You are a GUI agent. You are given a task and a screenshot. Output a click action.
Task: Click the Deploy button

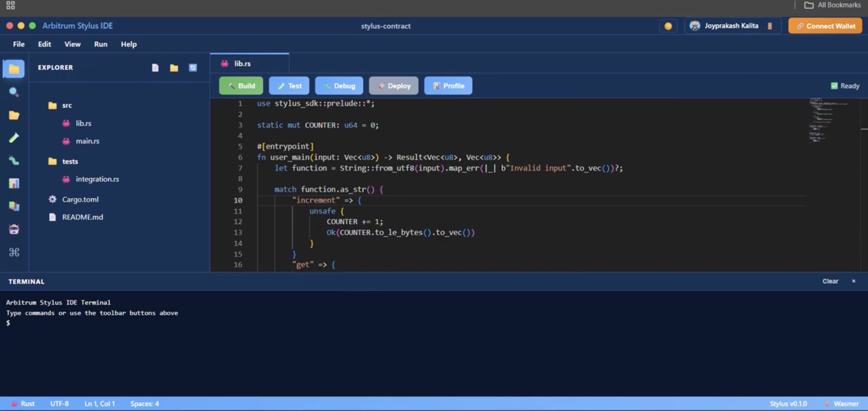(x=394, y=86)
